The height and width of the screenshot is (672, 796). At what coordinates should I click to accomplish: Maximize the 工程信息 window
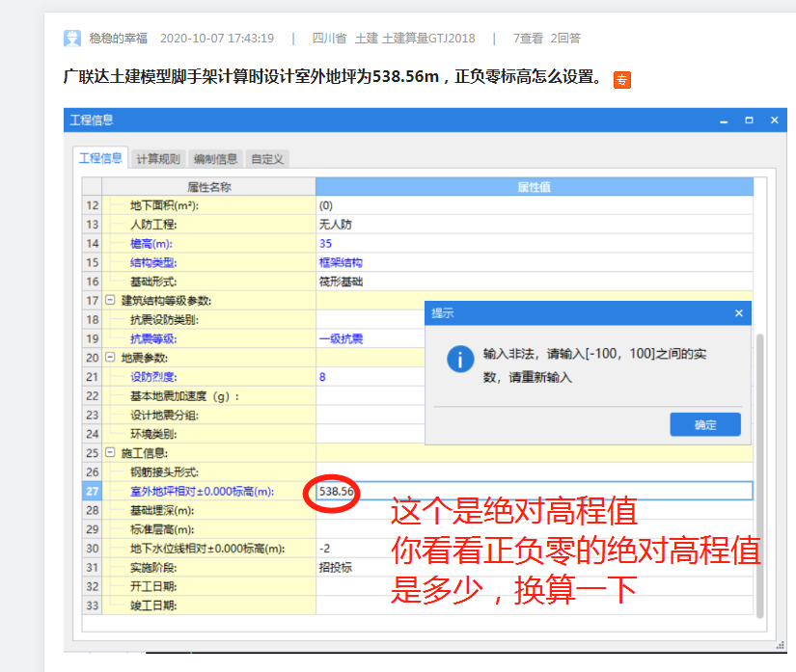tap(749, 121)
